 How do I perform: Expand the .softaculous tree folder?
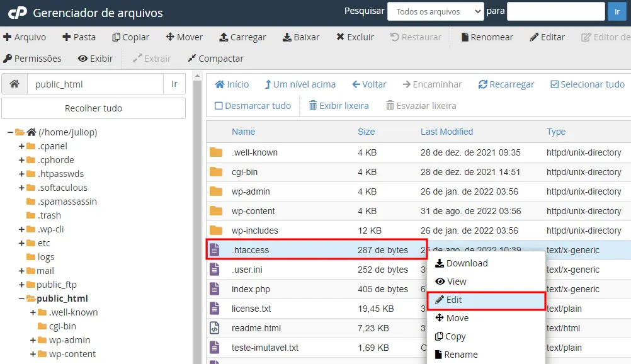pyautogui.click(x=22, y=188)
